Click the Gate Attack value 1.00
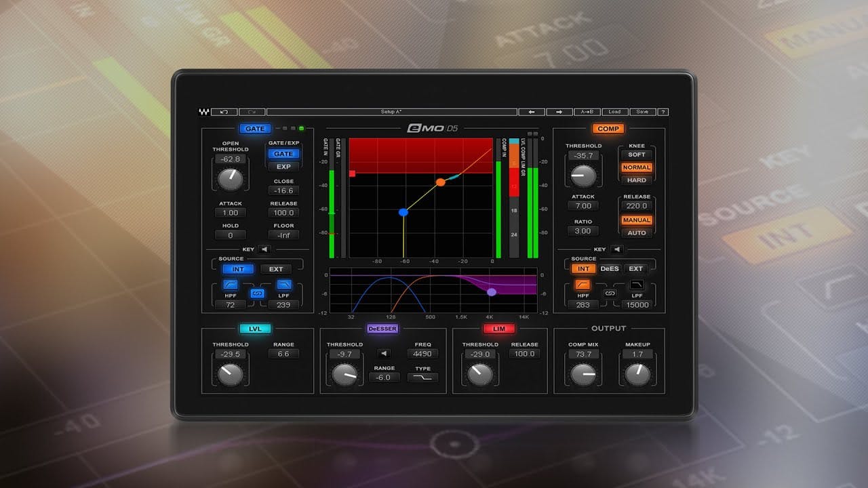 (230, 213)
